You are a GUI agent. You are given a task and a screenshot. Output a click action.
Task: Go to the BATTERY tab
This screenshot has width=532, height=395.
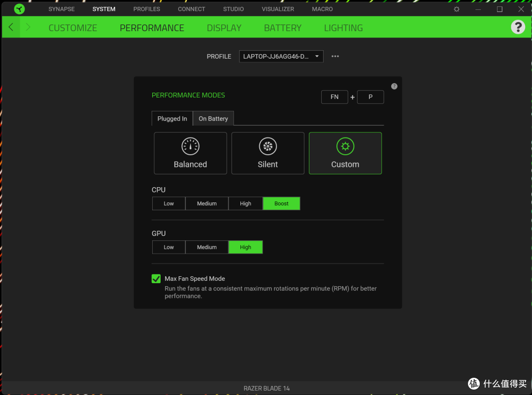click(283, 28)
